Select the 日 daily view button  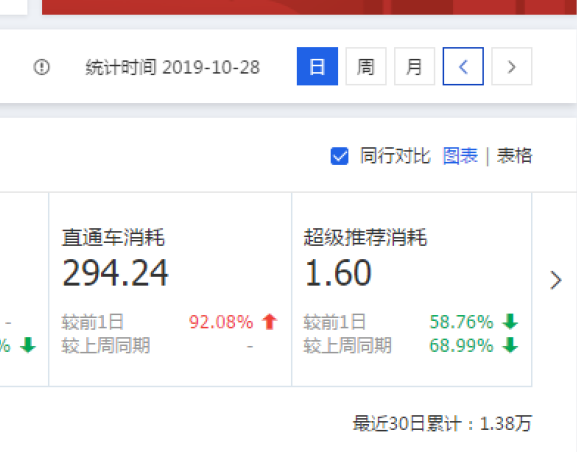pos(317,66)
